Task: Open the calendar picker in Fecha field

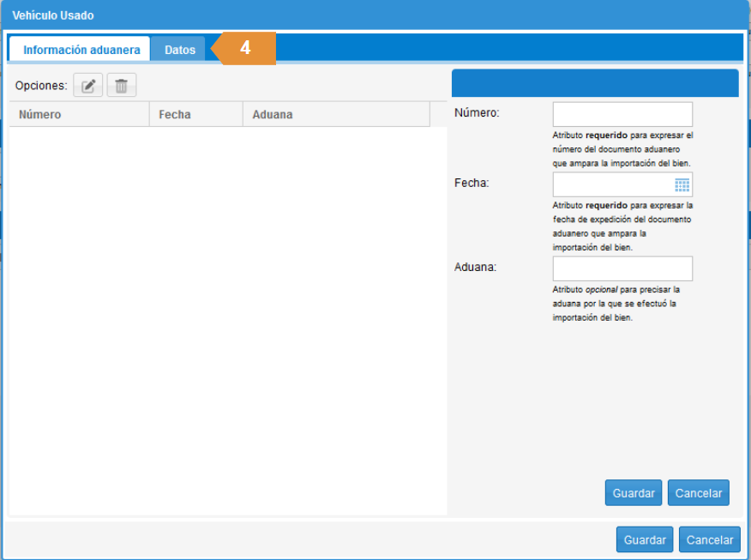Action: (682, 184)
